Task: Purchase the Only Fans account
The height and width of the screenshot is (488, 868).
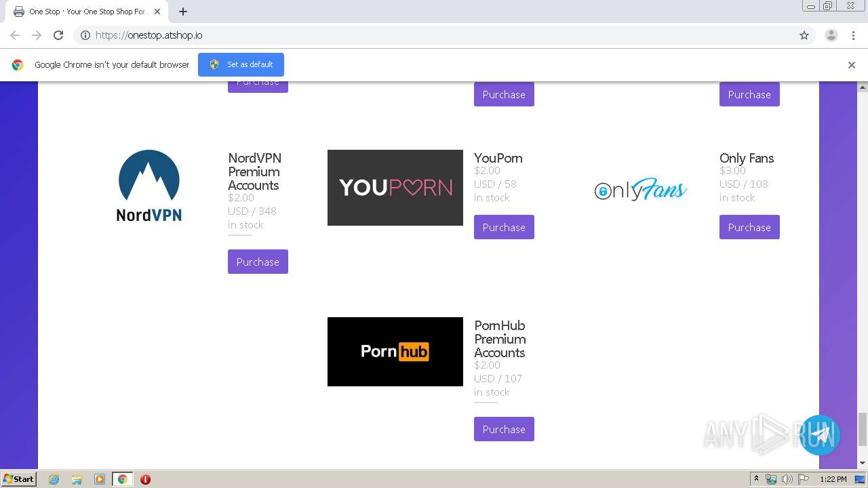Action: 749,227
